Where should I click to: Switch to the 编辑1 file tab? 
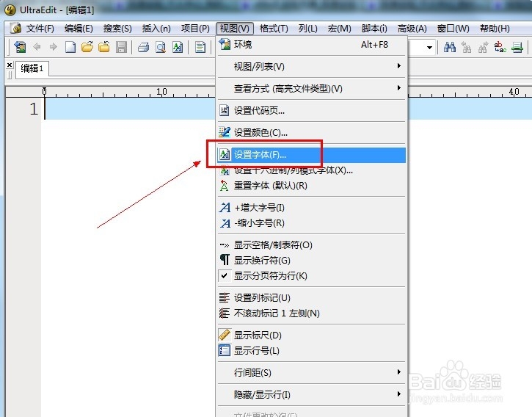(32, 68)
